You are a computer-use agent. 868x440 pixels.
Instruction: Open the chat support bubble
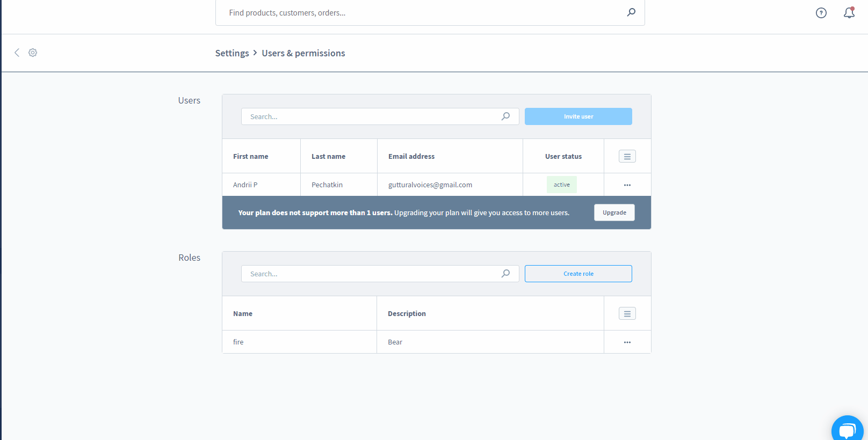(x=847, y=430)
